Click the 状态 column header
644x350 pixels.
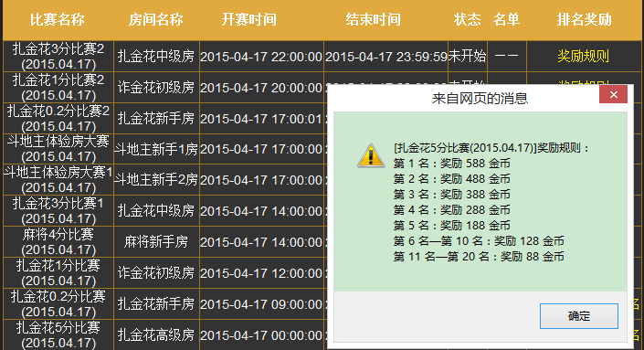tap(468, 19)
